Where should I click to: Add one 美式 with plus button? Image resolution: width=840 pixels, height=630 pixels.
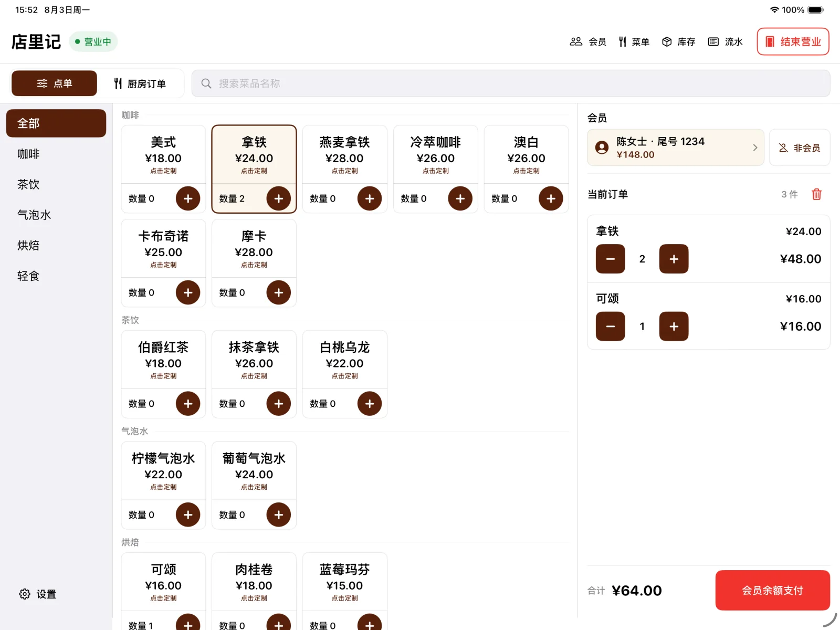(x=188, y=198)
